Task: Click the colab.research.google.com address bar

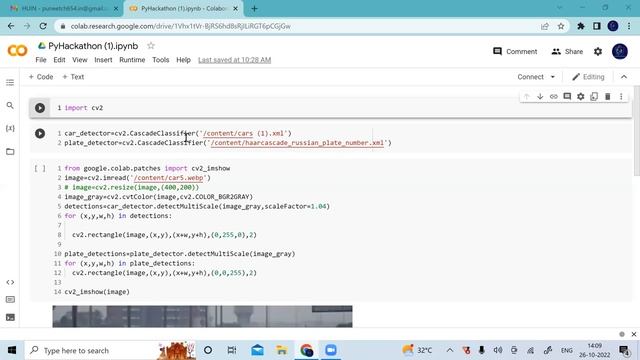Action: pyautogui.click(x=180, y=26)
